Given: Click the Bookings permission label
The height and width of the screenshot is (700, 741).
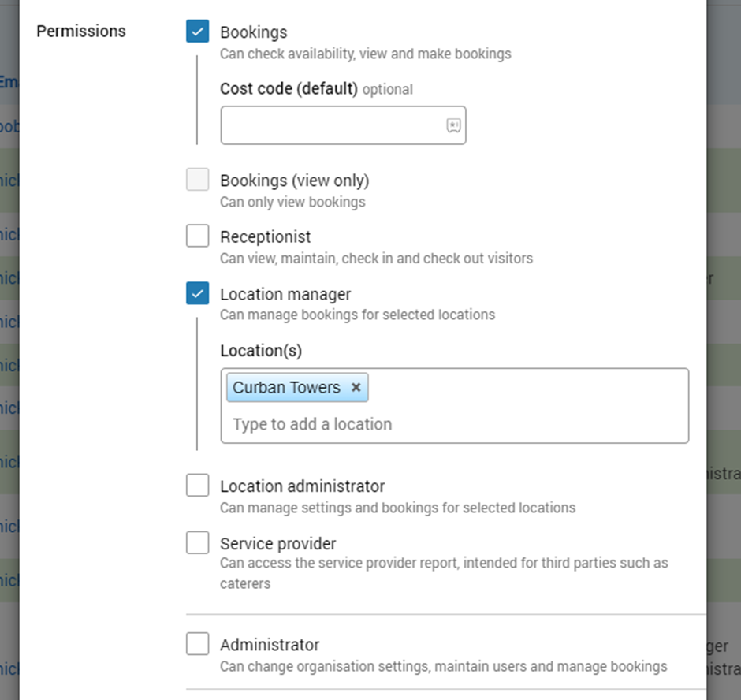Looking at the screenshot, I should 254,32.
